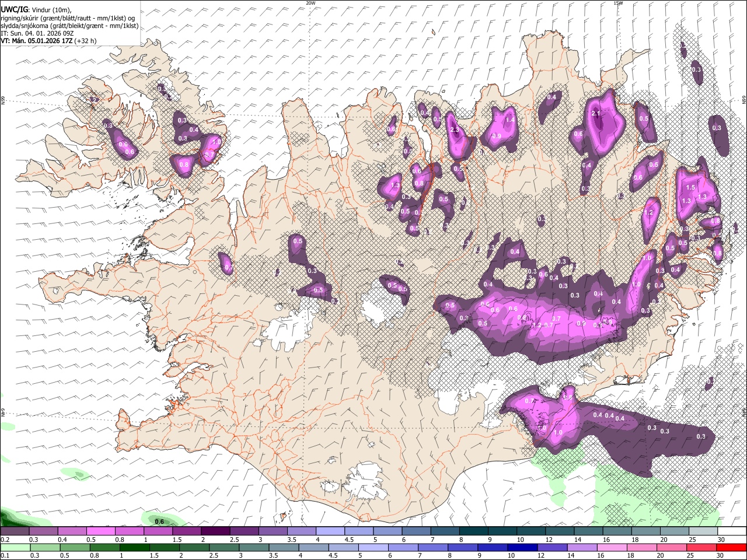Click the '1.5' label on the lower legend
The width and height of the screenshot is (747, 560).
pyautogui.click(x=155, y=555)
